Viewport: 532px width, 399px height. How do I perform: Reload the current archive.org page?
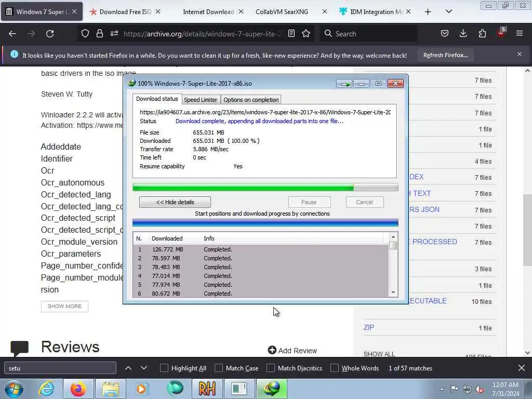click(x=50, y=34)
